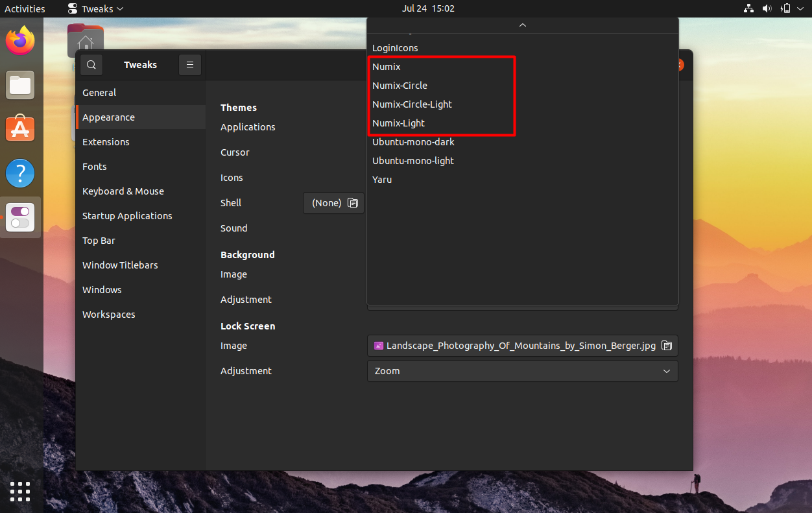
Task: Open Help from the dock
Action: pyautogui.click(x=20, y=173)
